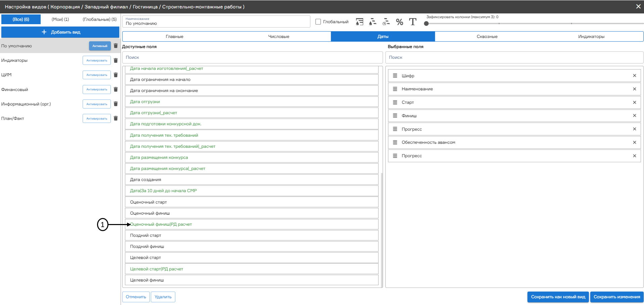644x305 pixels.
Task: Select the Финансовый view in list
Action: click(x=14, y=90)
